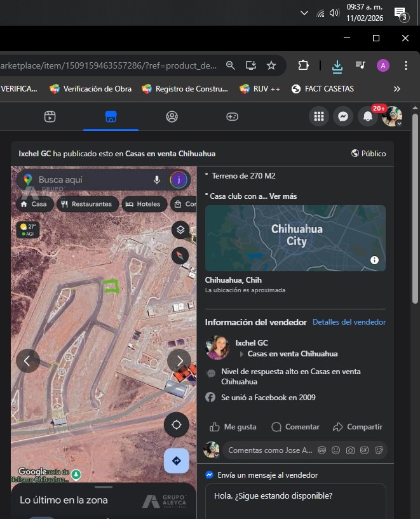Click the map info icon

click(x=374, y=260)
